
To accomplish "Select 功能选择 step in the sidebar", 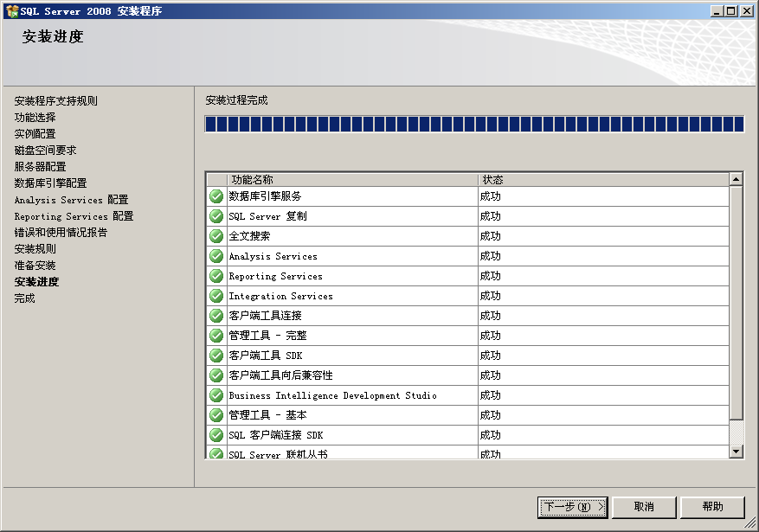I will point(35,117).
